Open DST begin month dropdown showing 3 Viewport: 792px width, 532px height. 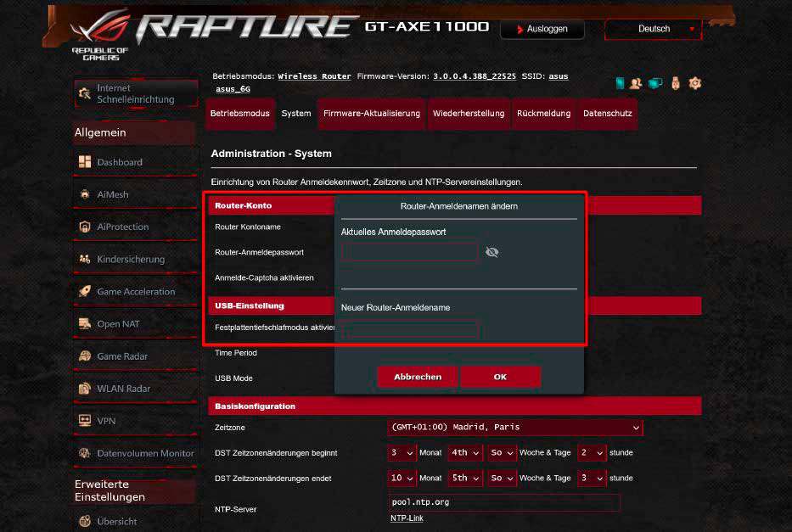tap(402, 453)
